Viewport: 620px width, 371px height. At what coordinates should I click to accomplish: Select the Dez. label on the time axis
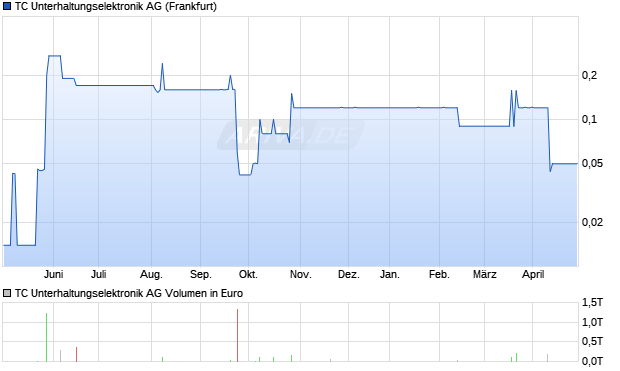[x=349, y=274]
